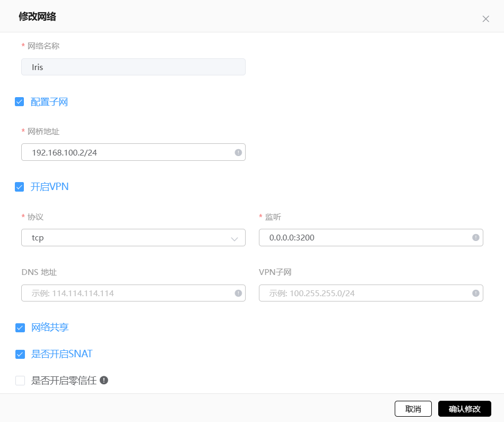Close the 修改网络 dialog with X
The height and width of the screenshot is (422, 504).
pyautogui.click(x=485, y=19)
